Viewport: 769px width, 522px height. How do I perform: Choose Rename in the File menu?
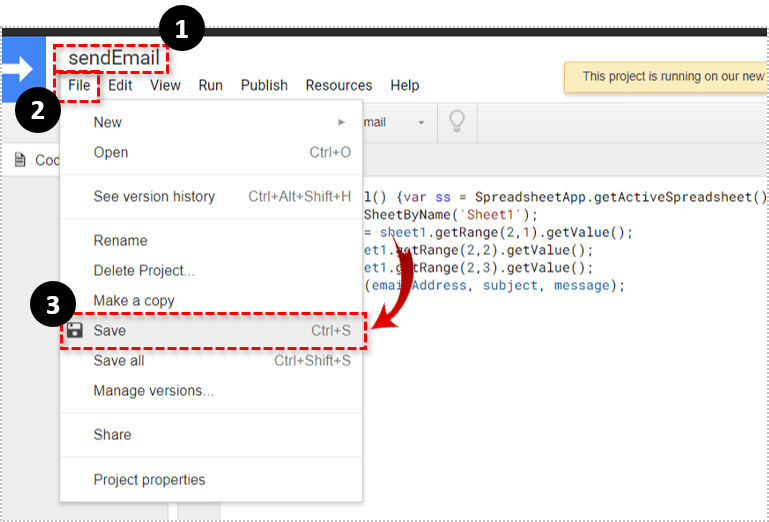pyautogui.click(x=120, y=240)
